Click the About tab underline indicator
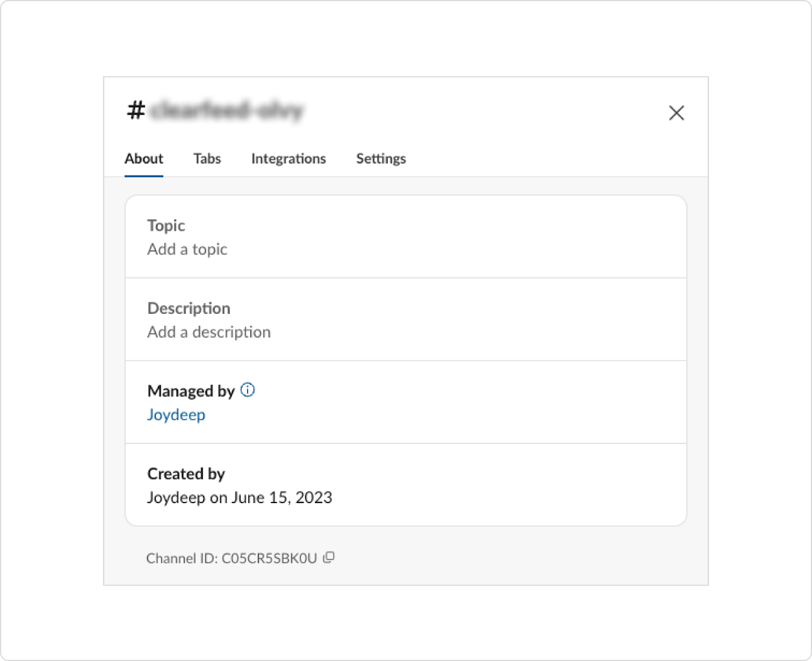This screenshot has width=812, height=661. tap(144, 174)
